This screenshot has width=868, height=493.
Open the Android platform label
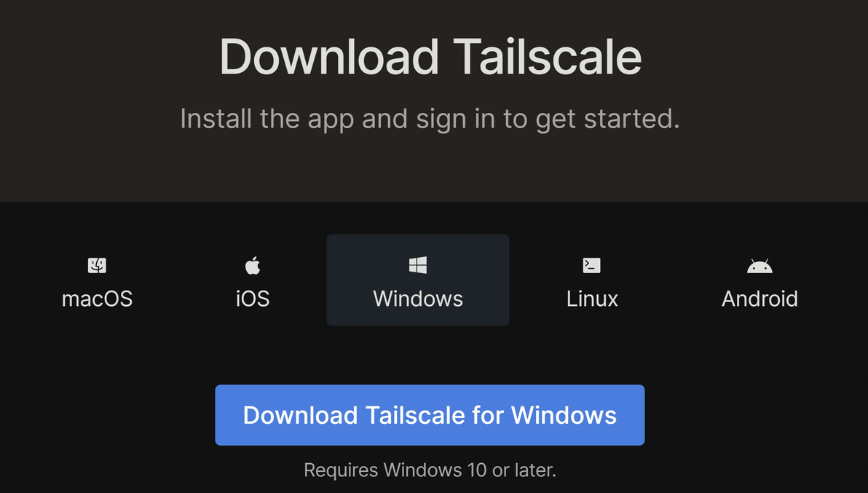tap(759, 299)
